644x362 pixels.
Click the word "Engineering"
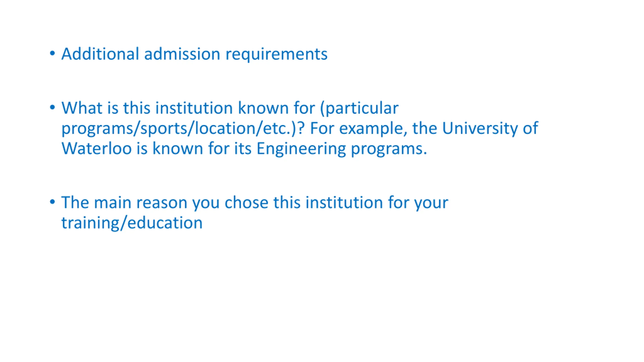(x=301, y=148)
